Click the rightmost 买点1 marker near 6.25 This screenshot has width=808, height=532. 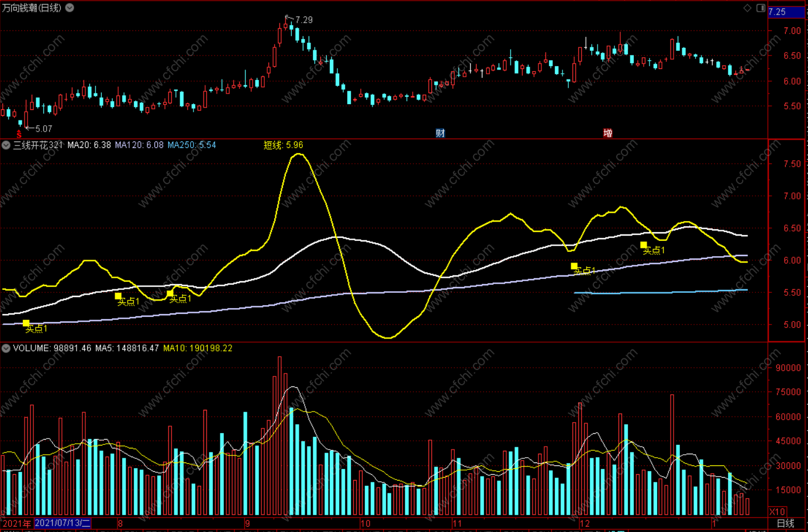[653, 250]
